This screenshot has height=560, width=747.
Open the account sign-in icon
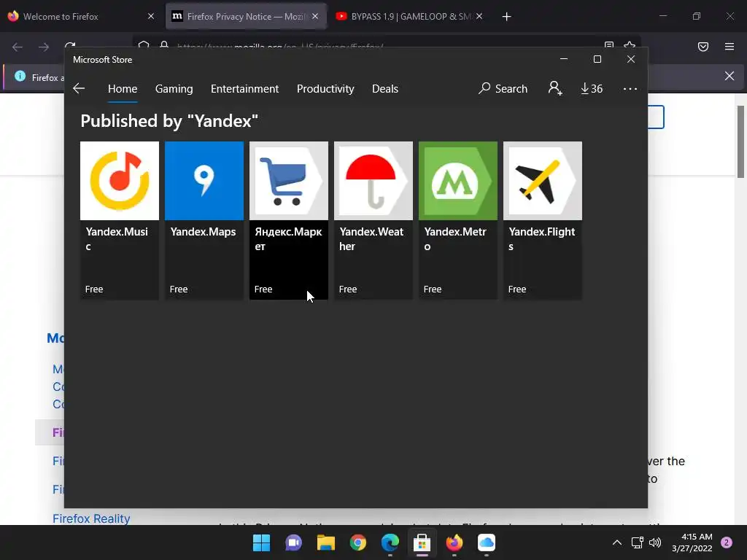coord(555,88)
